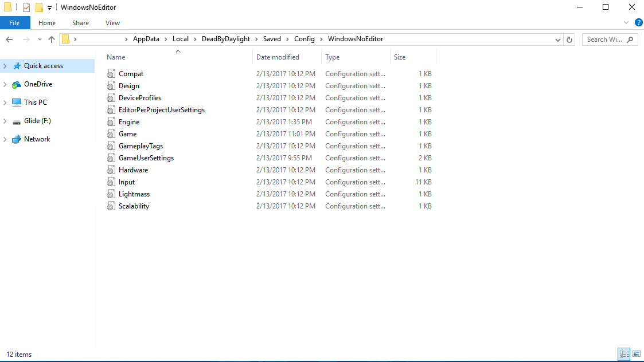Image resolution: width=644 pixels, height=362 pixels.
Task: Click the Quick access star icon
Action: 17,66
